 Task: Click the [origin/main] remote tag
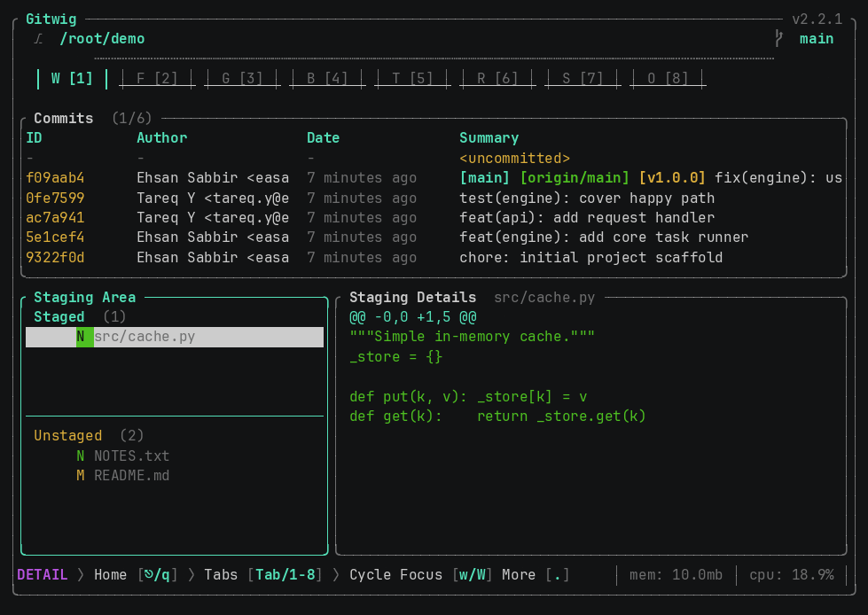575,178
